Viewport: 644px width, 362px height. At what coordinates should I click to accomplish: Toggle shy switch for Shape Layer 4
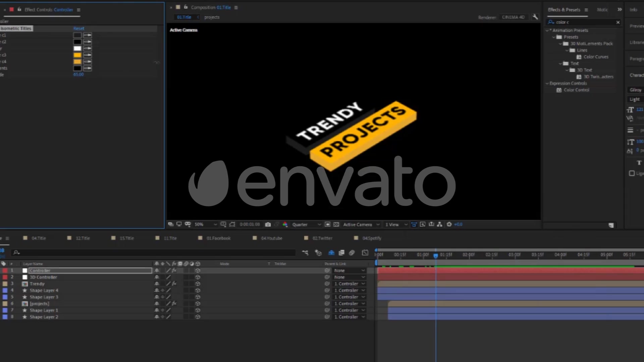pos(157,290)
